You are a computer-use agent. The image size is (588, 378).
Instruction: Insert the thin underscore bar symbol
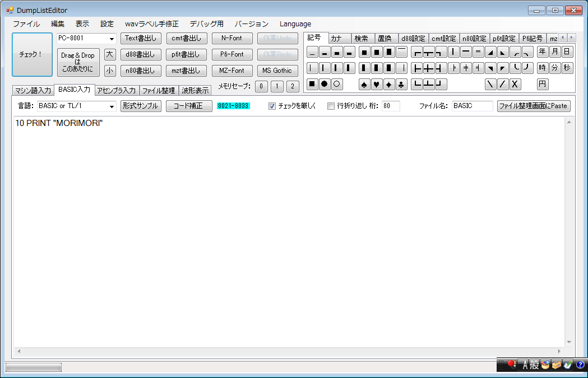tap(312, 52)
